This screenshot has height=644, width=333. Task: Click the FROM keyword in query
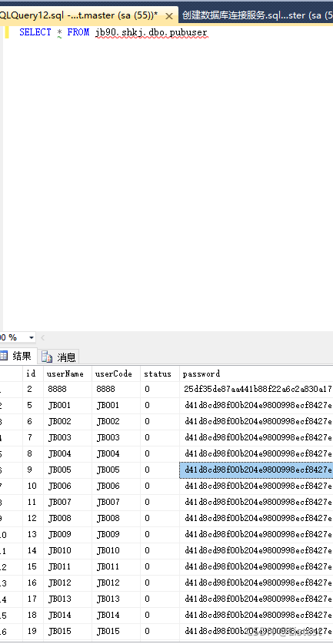point(78,32)
